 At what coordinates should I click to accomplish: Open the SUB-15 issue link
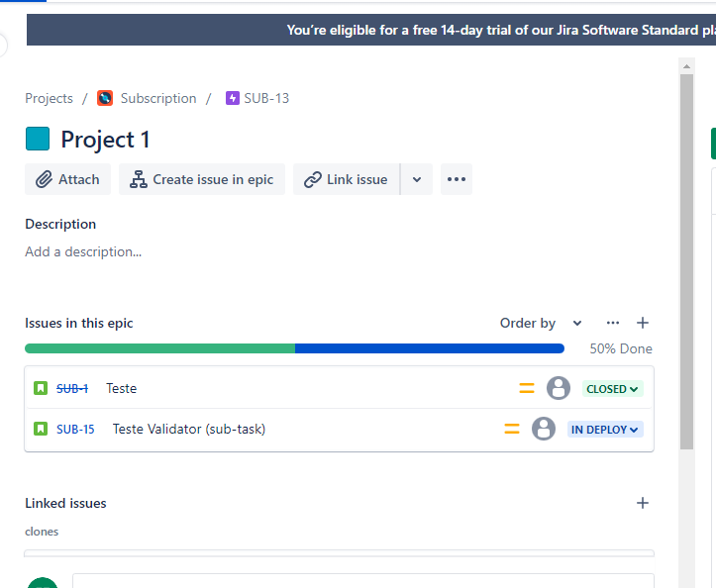coord(75,430)
